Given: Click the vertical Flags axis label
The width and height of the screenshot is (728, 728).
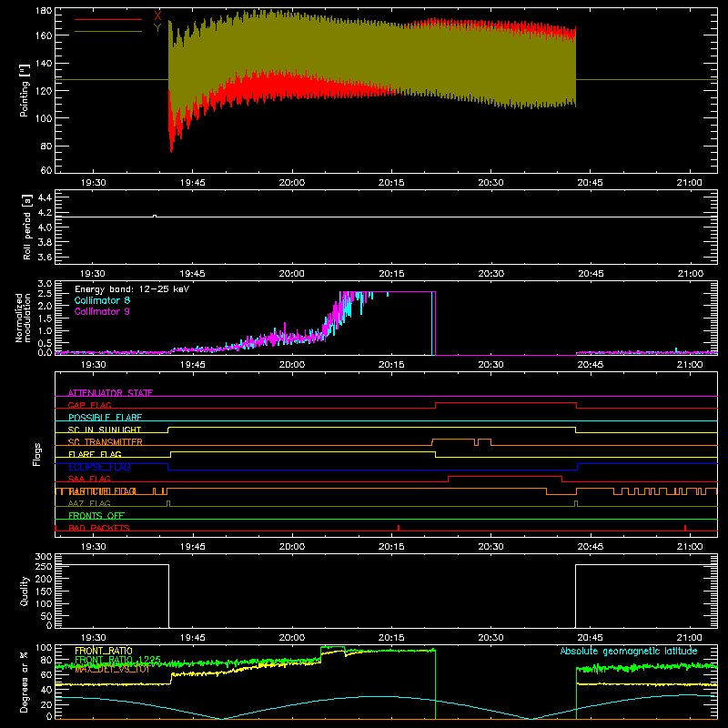Looking at the screenshot, I should [x=37, y=454].
